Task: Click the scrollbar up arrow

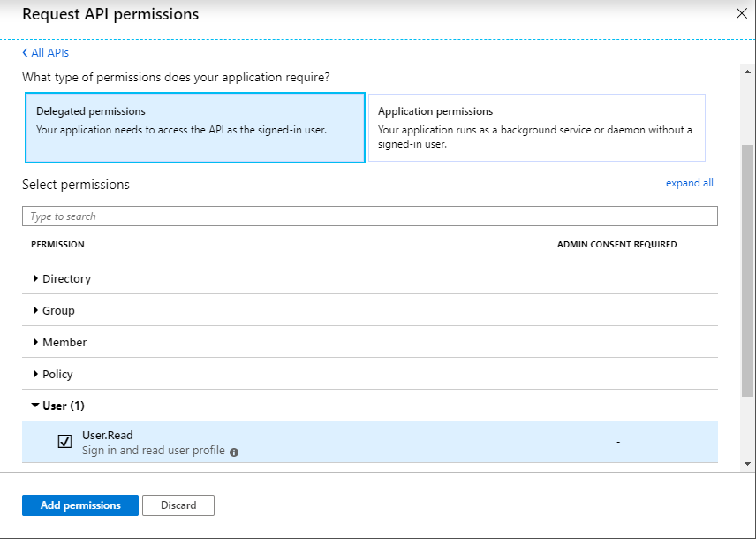Action: (x=748, y=71)
